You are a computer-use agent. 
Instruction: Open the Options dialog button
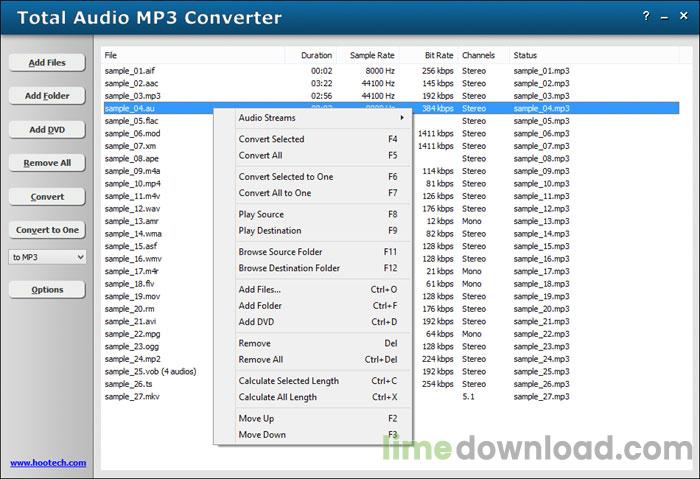click(47, 290)
